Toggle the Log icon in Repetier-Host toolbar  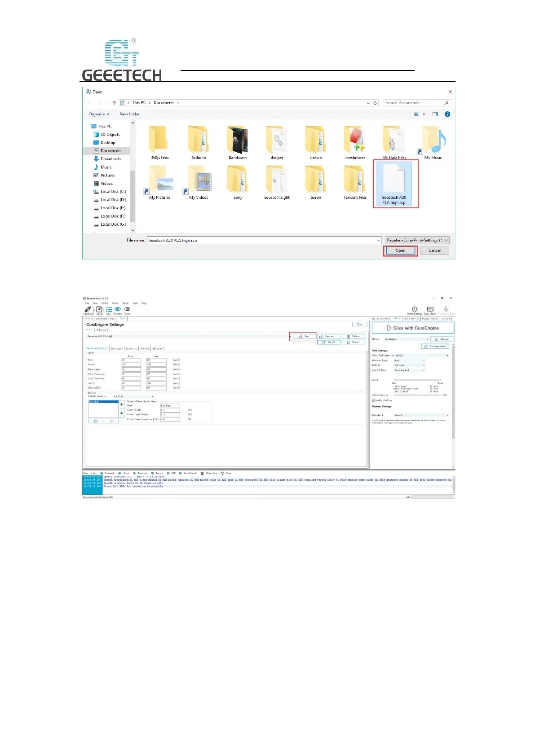(109, 310)
